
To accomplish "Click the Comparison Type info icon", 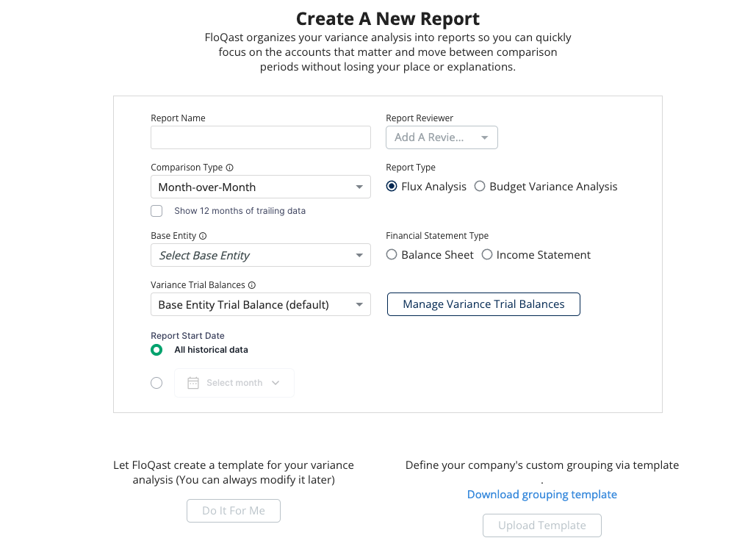I will 230,168.
